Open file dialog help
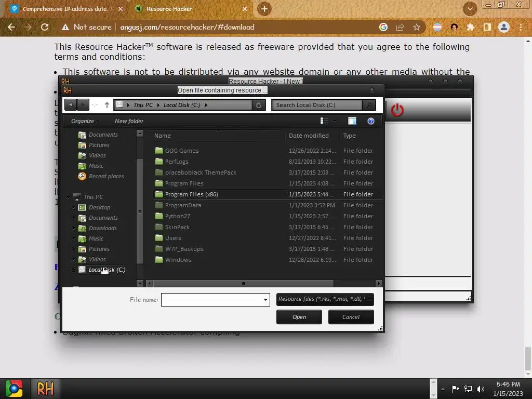Screen dimensions: 532x399 pyautogui.click(x=371, y=121)
